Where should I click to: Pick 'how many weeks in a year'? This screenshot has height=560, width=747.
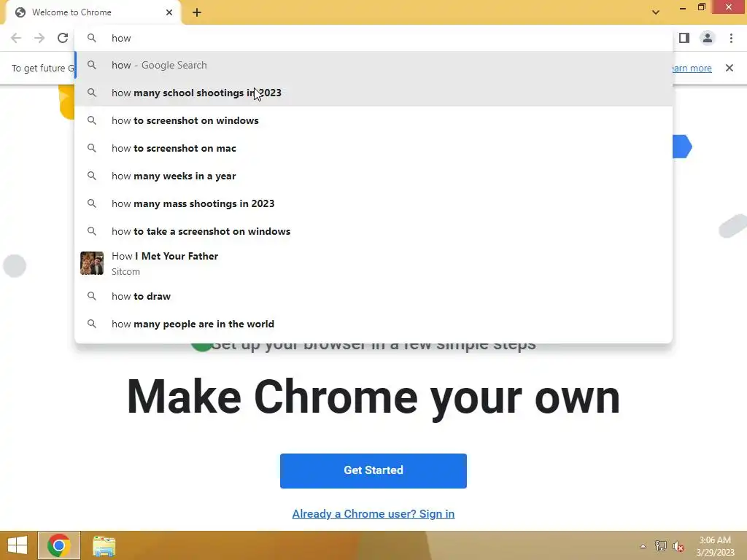[x=373, y=176]
